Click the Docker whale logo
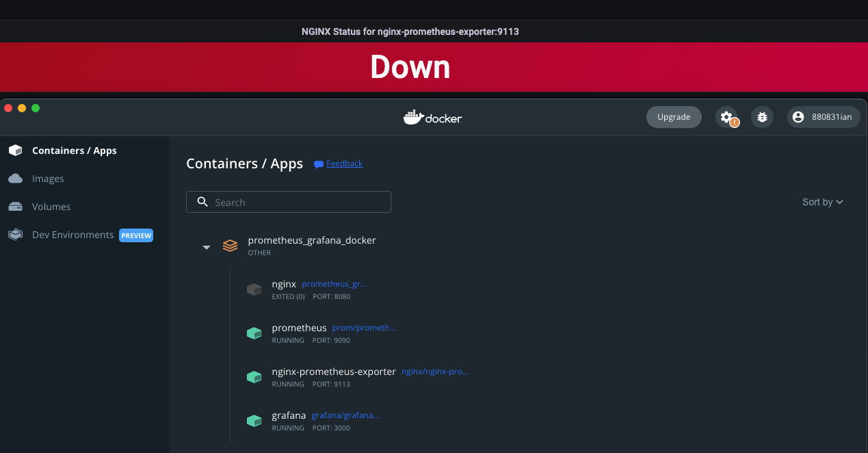868x453 pixels. point(413,117)
